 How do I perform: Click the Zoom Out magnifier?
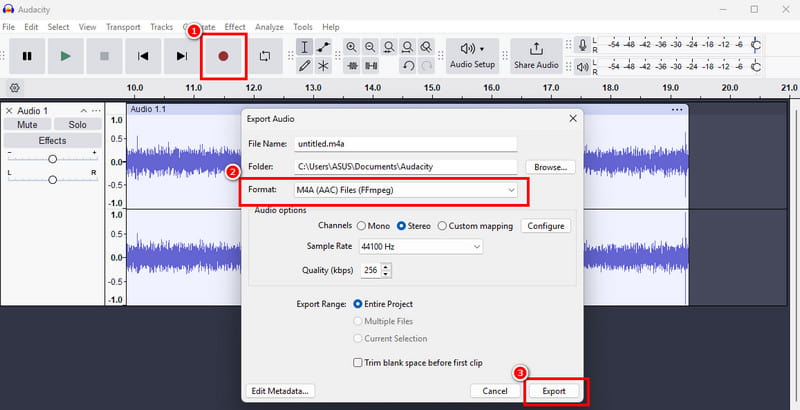370,47
